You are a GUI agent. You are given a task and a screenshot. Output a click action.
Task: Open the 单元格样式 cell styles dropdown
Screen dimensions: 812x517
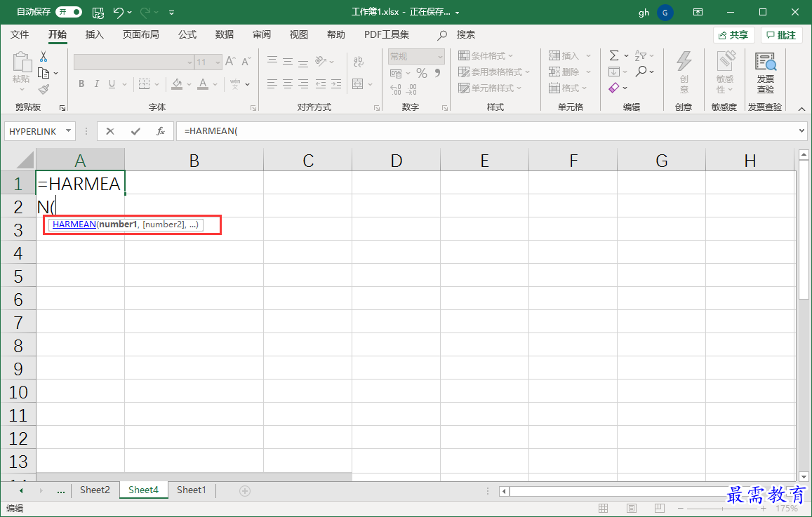click(x=490, y=88)
